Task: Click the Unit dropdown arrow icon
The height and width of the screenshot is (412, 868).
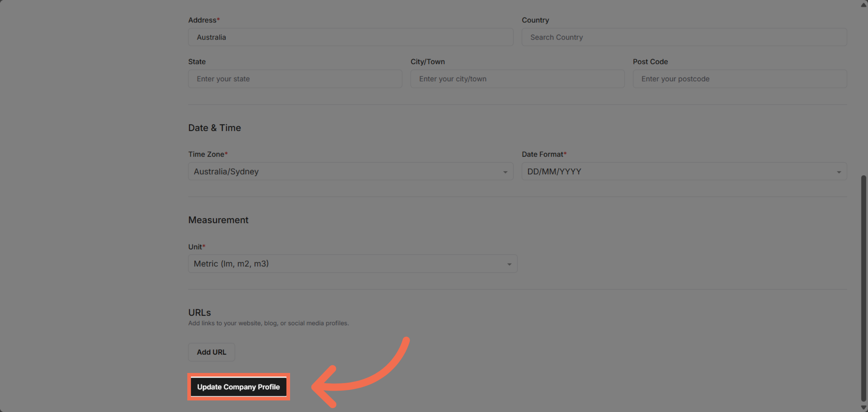Action: coord(509,264)
